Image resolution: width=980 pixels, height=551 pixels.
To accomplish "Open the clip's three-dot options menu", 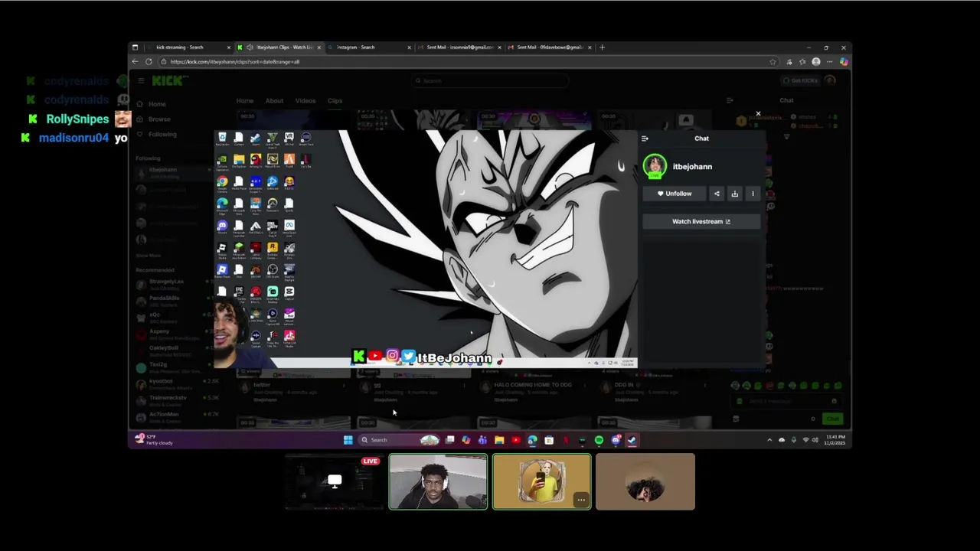I will pyautogui.click(x=753, y=194).
